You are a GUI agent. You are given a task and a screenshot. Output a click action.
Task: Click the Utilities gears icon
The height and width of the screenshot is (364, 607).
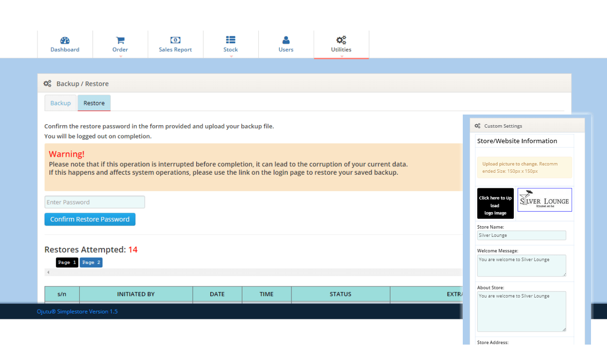341,40
